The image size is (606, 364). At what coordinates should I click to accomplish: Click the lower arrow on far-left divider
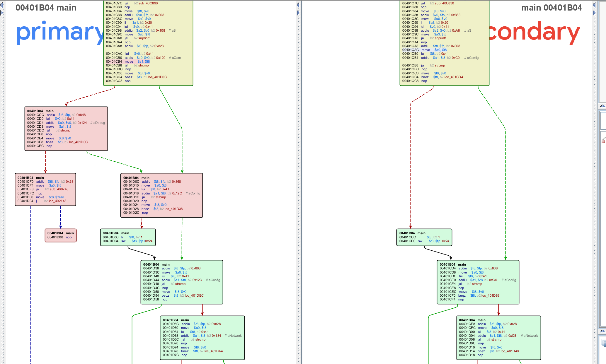click(1, 13)
